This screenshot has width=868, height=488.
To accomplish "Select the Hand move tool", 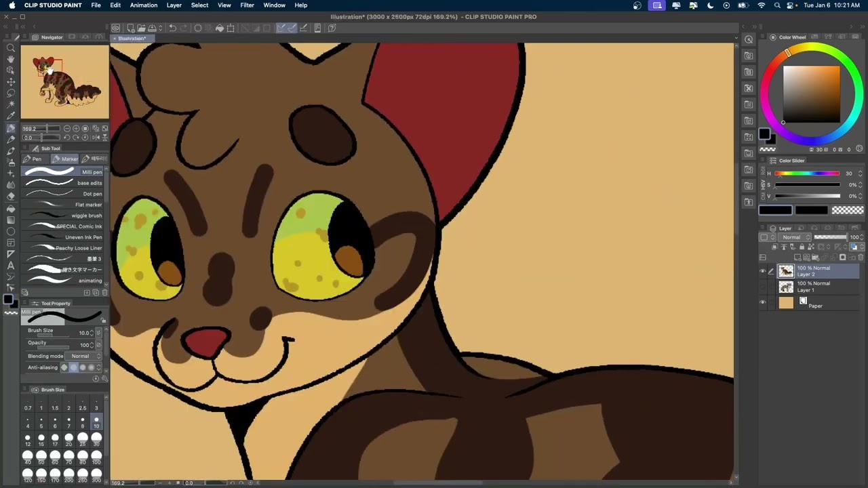I will [11, 59].
